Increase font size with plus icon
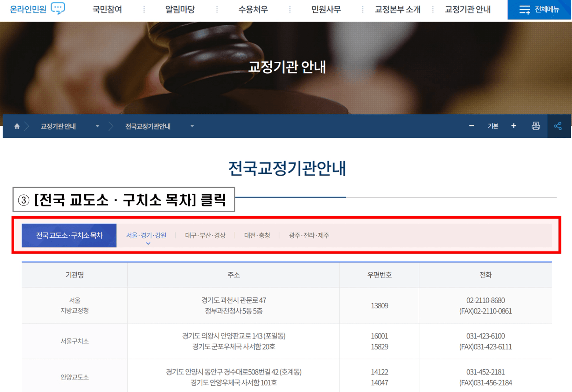572x392 pixels. click(x=514, y=126)
